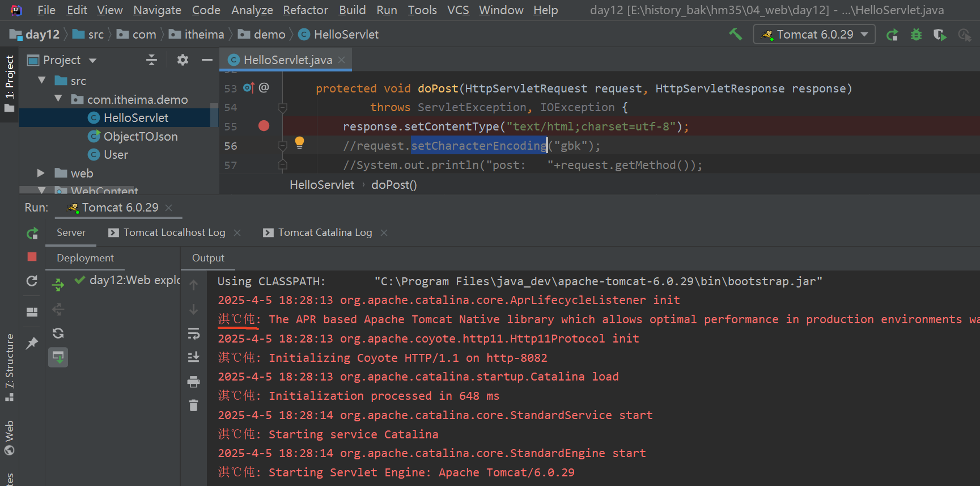Switch to the Tomcat Catalina Log tab
Viewport: 980px width, 486px height.
point(324,233)
